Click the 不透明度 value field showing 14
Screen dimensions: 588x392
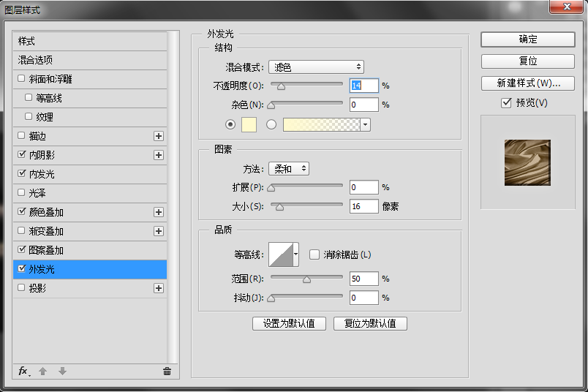point(363,86)
